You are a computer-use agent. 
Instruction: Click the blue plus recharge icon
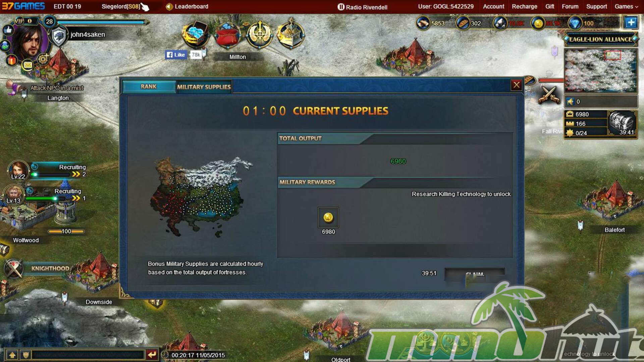(631, 23)
